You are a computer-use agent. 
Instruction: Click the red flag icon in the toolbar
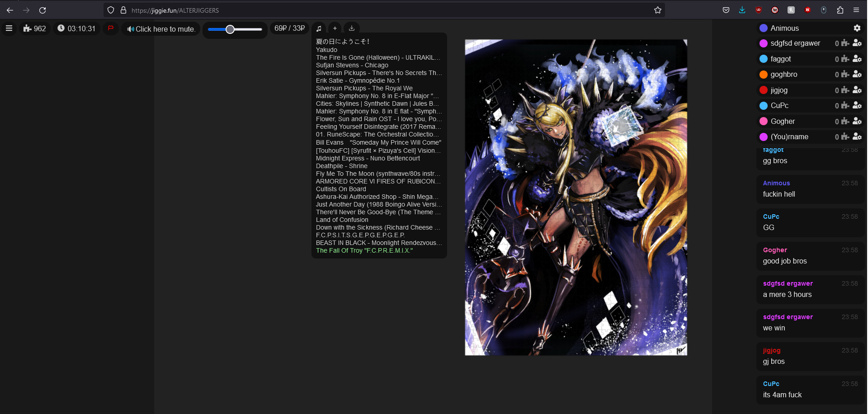tap(110, 28)
